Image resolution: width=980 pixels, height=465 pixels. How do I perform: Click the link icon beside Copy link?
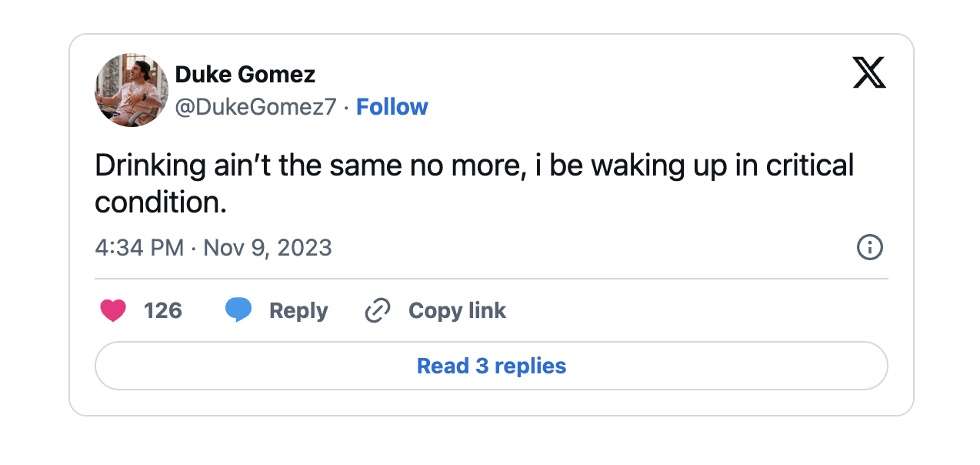click(x=376, y=310)
